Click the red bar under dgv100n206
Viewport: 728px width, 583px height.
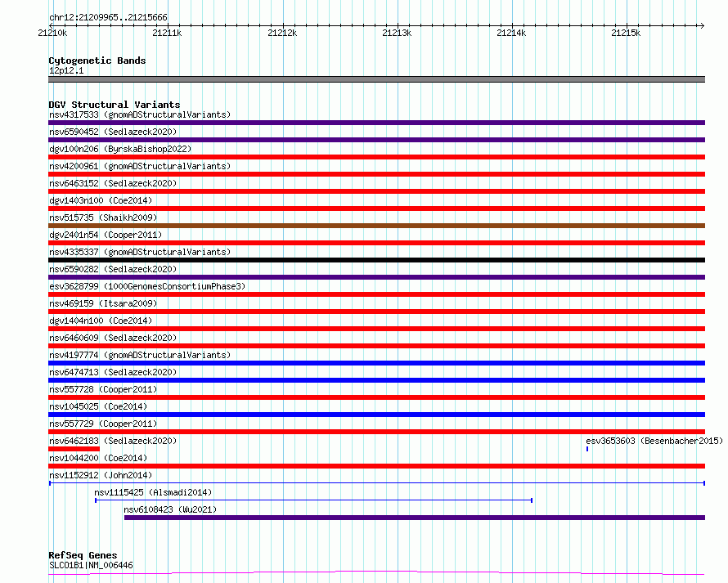(376, 157)
